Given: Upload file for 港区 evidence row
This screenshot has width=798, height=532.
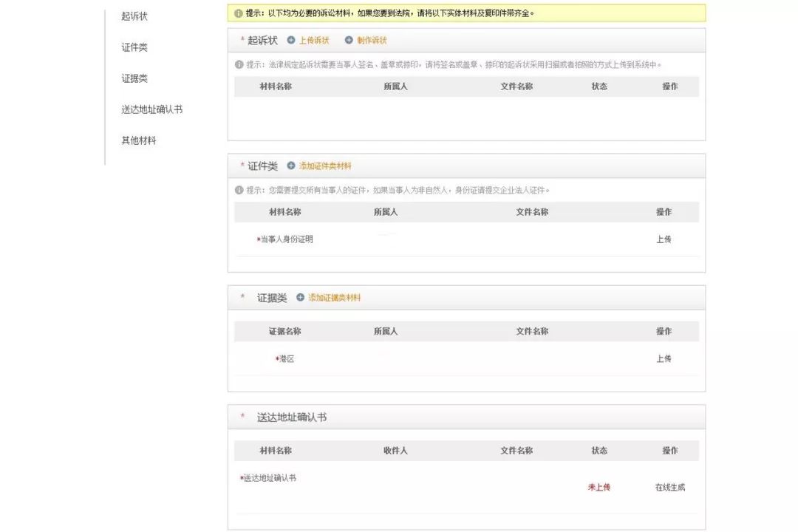Looking at the screenshot, I should point(664,358).
